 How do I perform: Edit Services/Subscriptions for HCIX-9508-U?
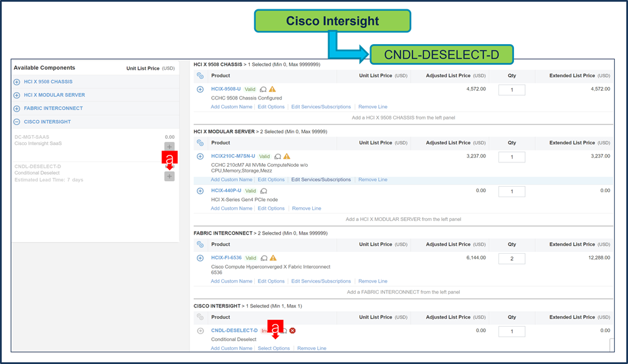[321, 107]
